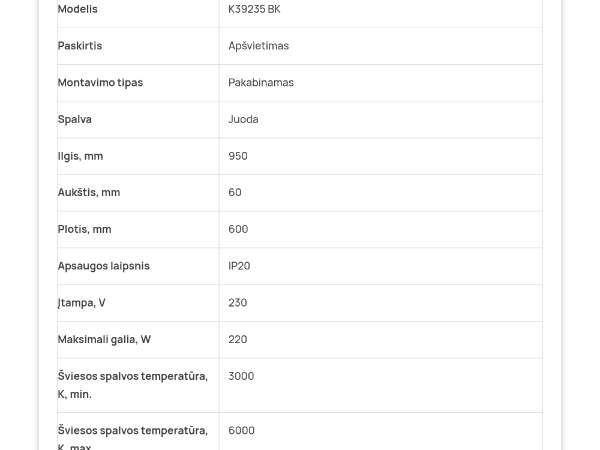Click the Plotis, mm label
Image resolution: width=600 pixels, height=450 pixels.
pos(85,229)
